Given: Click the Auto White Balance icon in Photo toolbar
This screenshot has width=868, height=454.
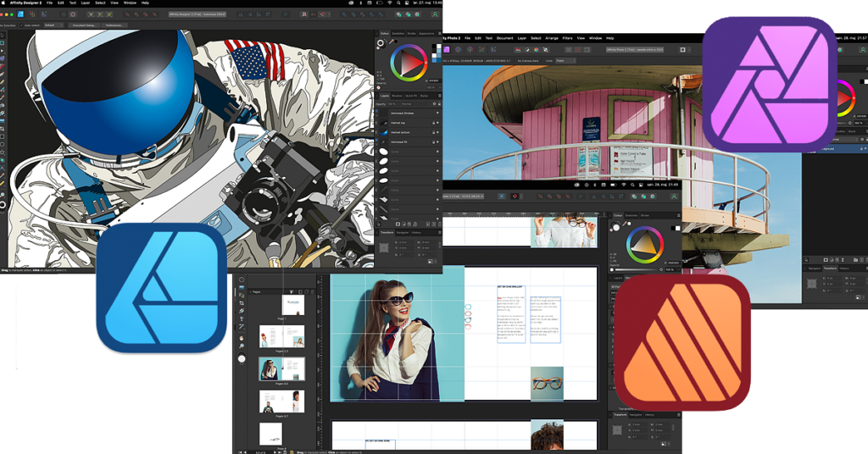Looking at the screenshot, I should coord(545,50).
